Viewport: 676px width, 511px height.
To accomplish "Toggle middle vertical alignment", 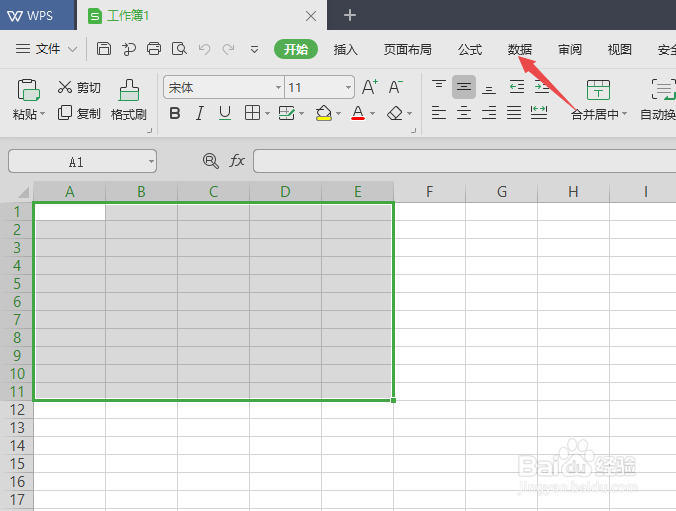I will pos(464,87).
